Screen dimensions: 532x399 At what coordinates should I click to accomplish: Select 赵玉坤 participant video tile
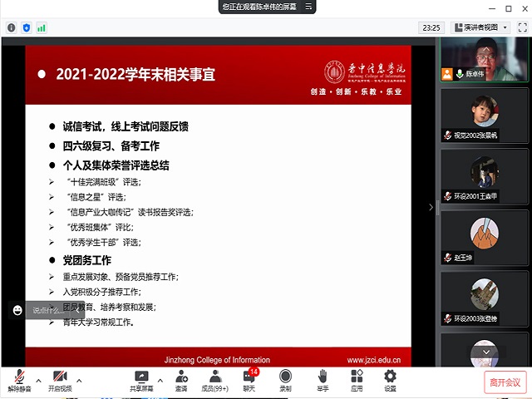coord(484,238)
